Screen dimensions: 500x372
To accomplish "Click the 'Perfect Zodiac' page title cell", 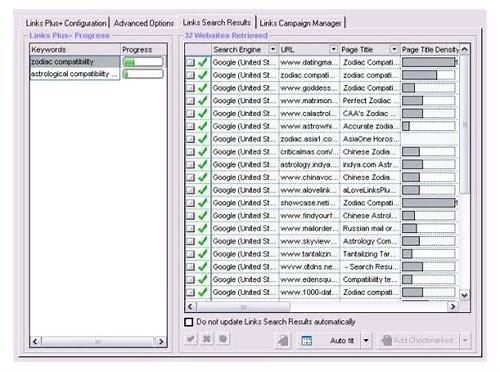I will tap(370, 100).
